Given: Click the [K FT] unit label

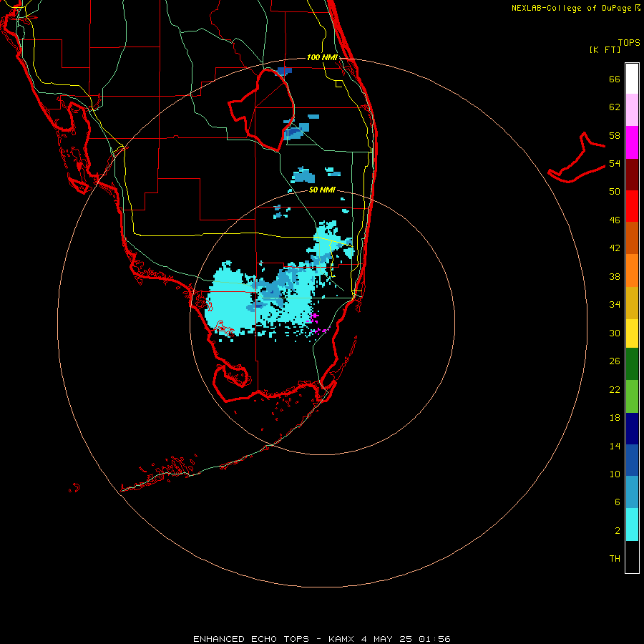Looking at the screenshot, I should [605, 49].
